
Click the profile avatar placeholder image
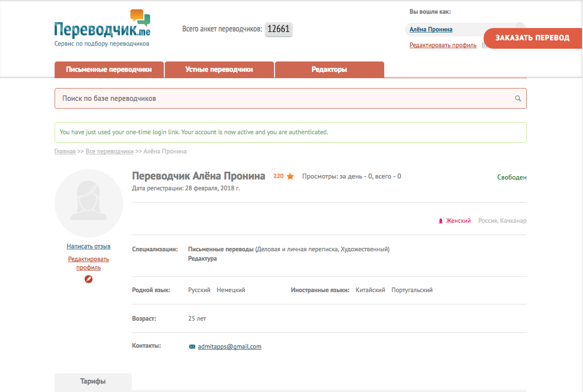coord(88,203)
